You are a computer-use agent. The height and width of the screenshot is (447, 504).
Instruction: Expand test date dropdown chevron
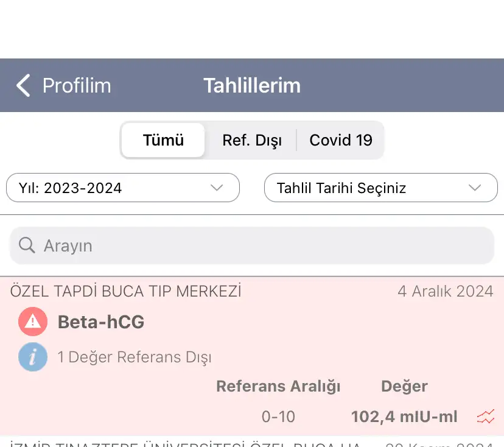475,188
